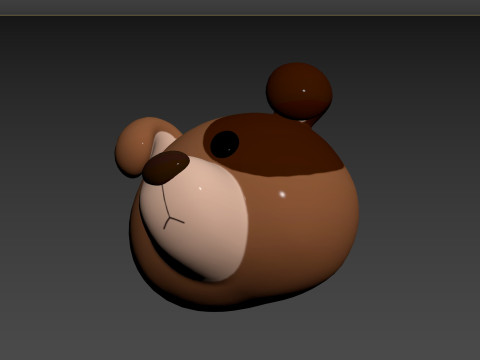This screenshot has height=360, width=480.
Task: Click the bear's dark brown nose
Action: pyautogui.click(x=166, y=168)
